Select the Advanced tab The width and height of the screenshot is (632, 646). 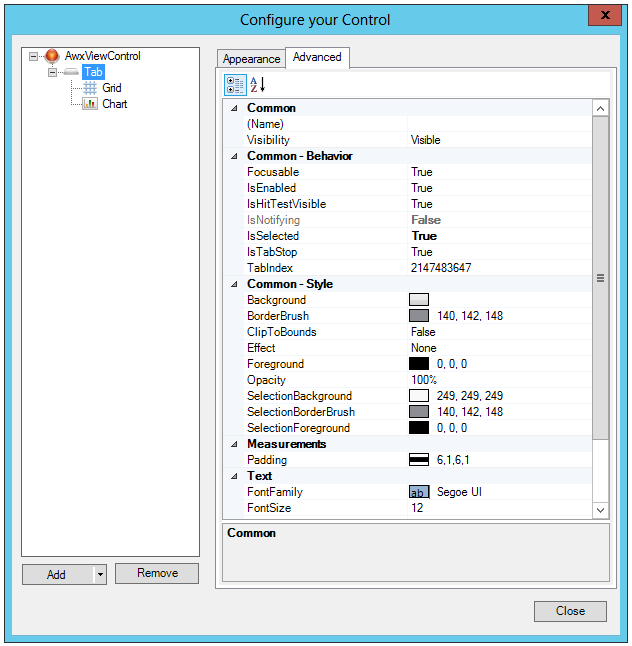point(317,58)
